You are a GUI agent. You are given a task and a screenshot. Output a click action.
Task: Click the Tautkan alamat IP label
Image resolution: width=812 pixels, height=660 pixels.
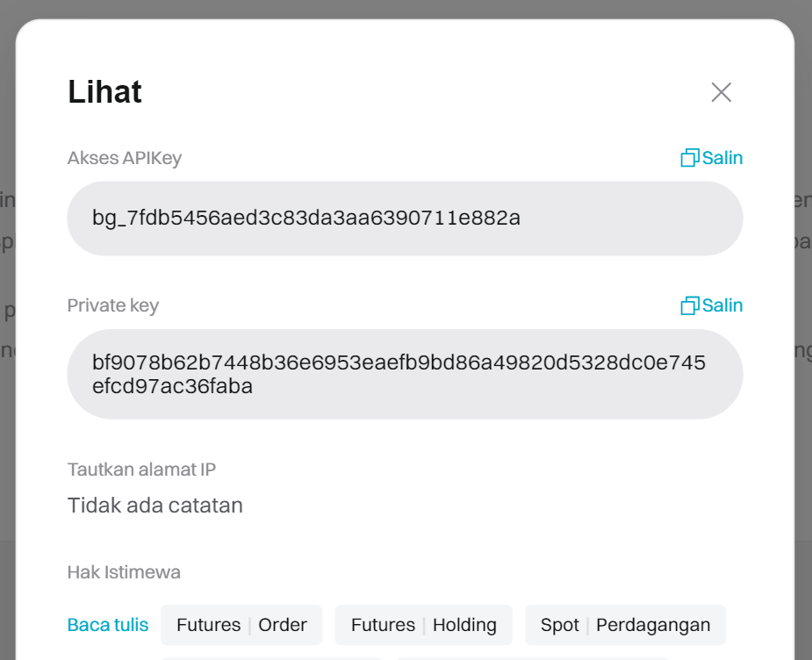(x=141, y=470)
